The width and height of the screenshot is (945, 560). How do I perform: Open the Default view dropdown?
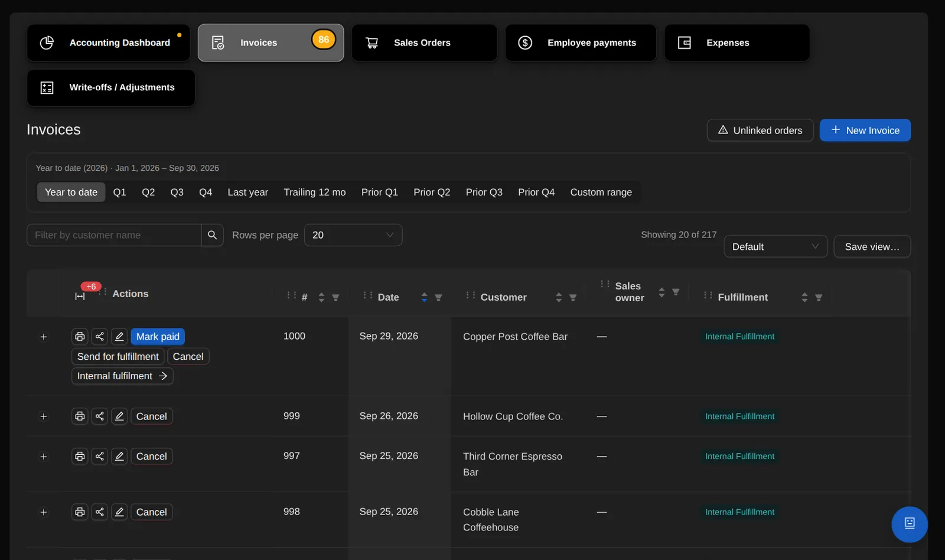pos(775,247)
